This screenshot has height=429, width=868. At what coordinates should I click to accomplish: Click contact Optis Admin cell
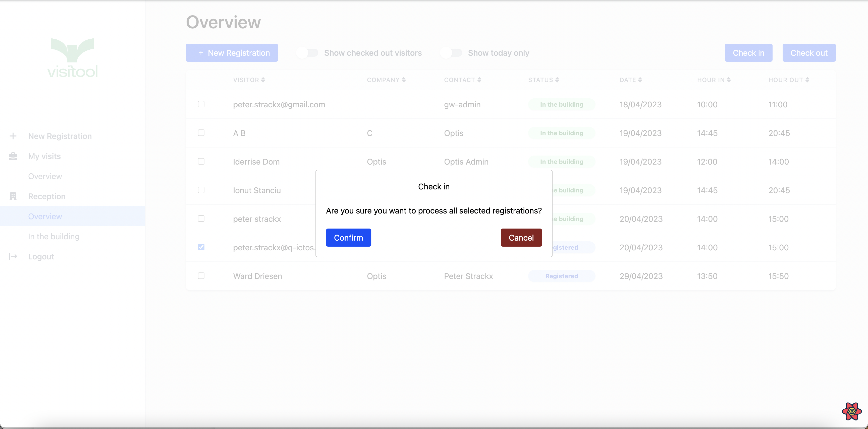pos(466,162)
